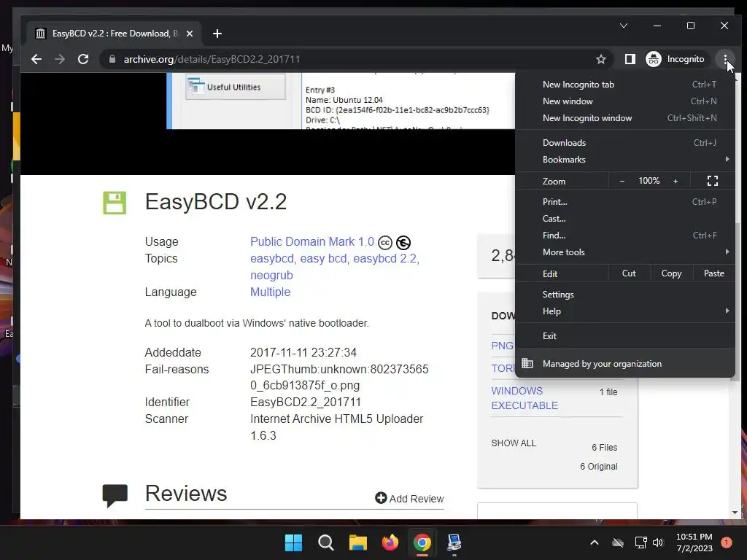747x560 pixels.
Task: Click the volume speaker tray icon
Action: [658, 542]
